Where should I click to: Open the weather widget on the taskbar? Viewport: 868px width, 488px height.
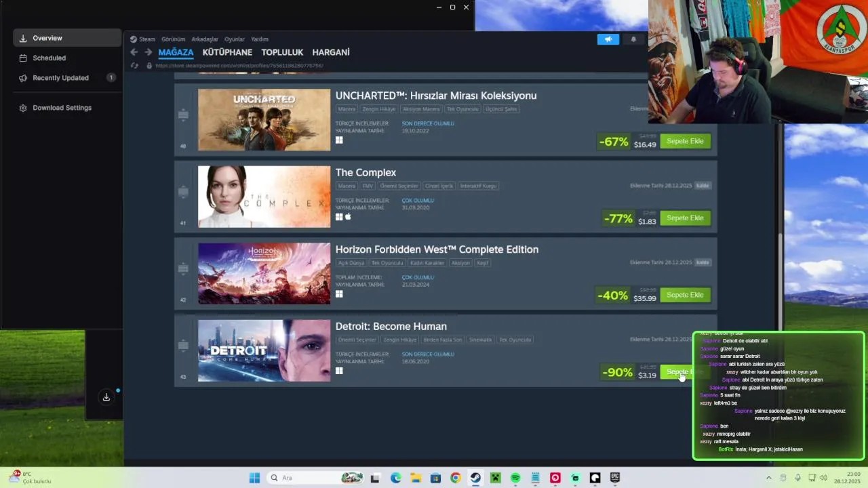(x=28, y=478)
